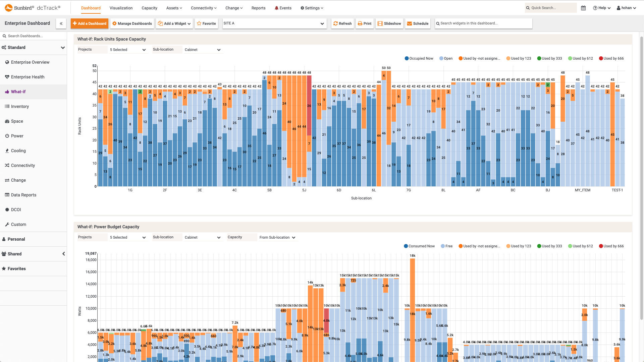Click the Enterprise Health icon
The width and height of the screenshot is (644, 362).
coord(7,77)
